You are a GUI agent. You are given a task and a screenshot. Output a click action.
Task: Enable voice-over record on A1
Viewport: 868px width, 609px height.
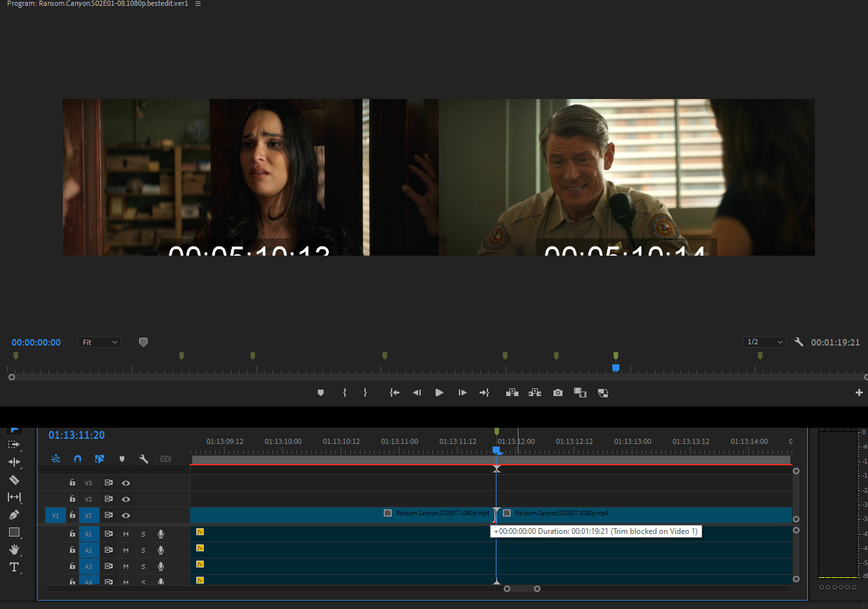coord(161,534)
